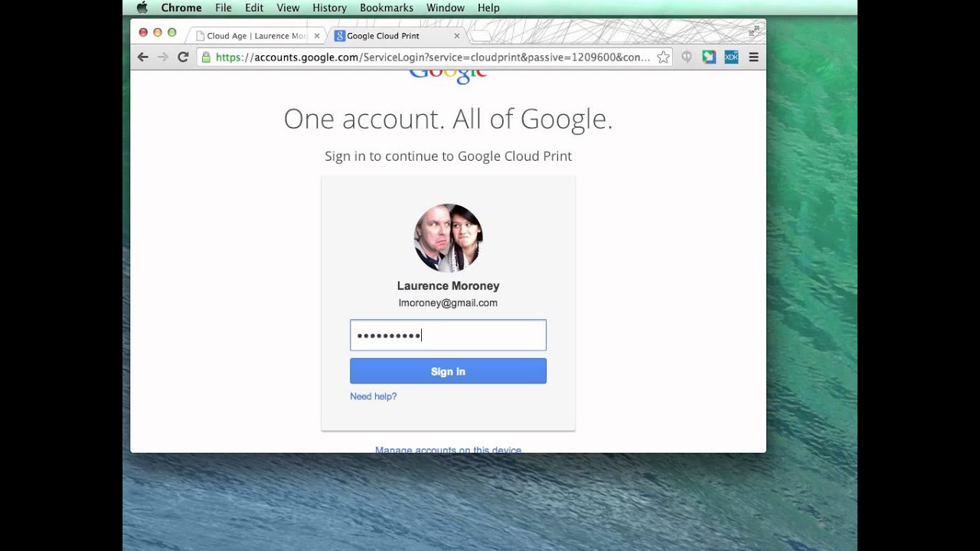
Task: Click the 'One account. All of Google.' heading
Action: click(x=448, y=119)
